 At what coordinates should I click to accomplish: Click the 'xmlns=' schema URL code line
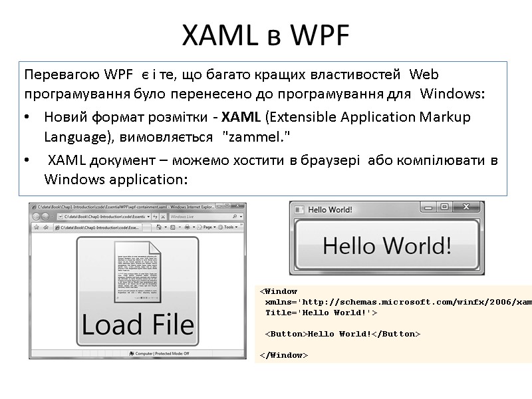398,302
